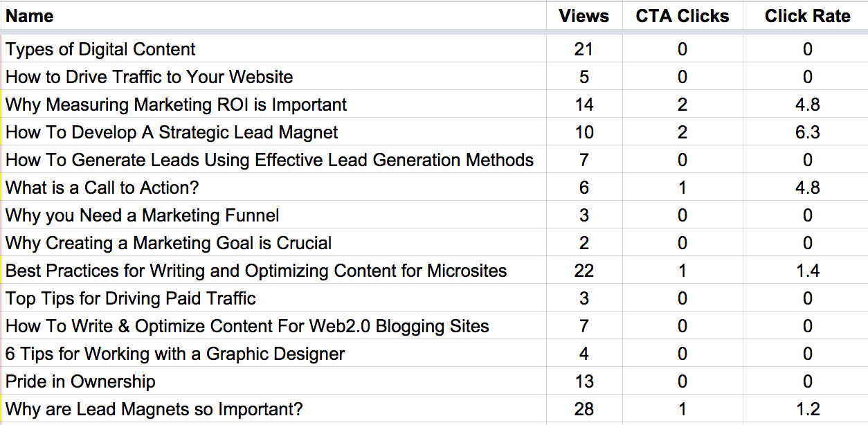The image size is (868, 425).
Task: Select the CTA Clicks column header
Action: [682, 16]
